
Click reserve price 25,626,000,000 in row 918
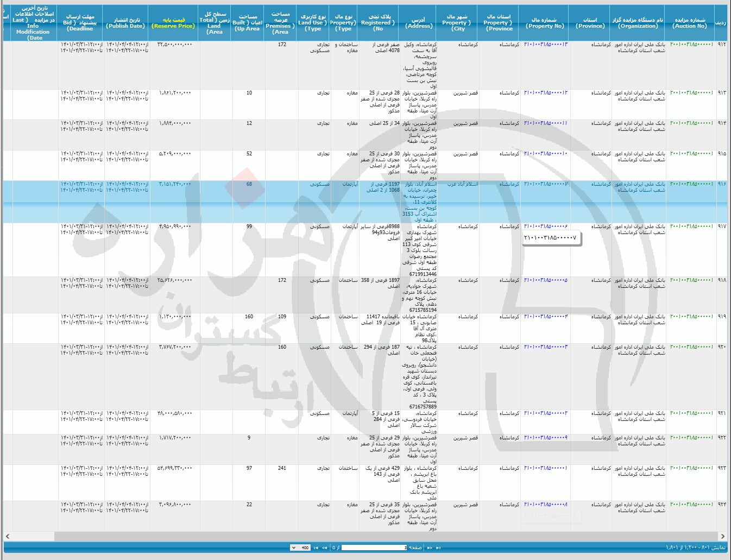click(174, 280)
